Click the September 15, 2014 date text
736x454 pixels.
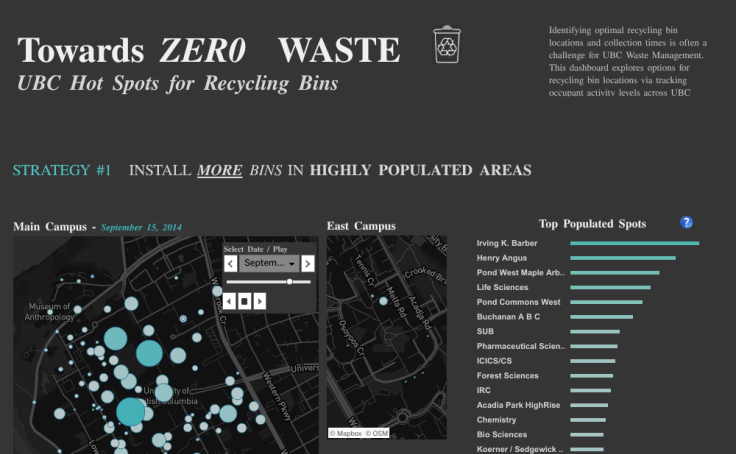click(141, 228)
